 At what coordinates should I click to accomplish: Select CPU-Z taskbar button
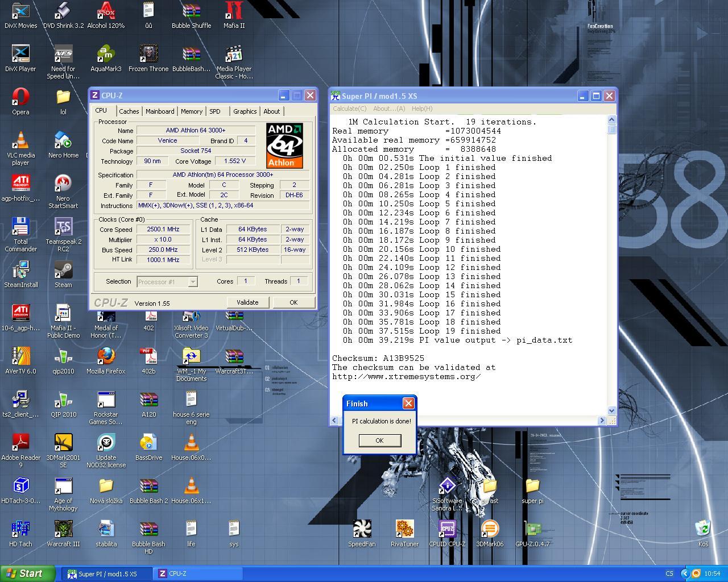click(198, 573)
